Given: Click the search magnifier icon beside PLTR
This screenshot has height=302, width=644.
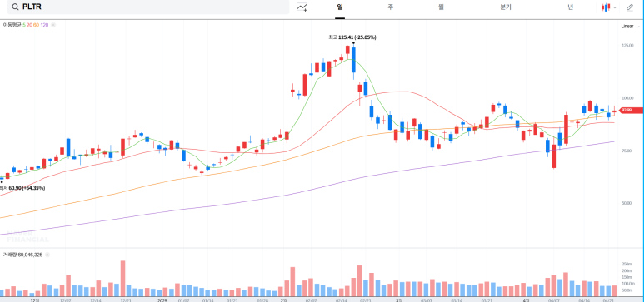Looking at the screenshot, I should (15, 7).
